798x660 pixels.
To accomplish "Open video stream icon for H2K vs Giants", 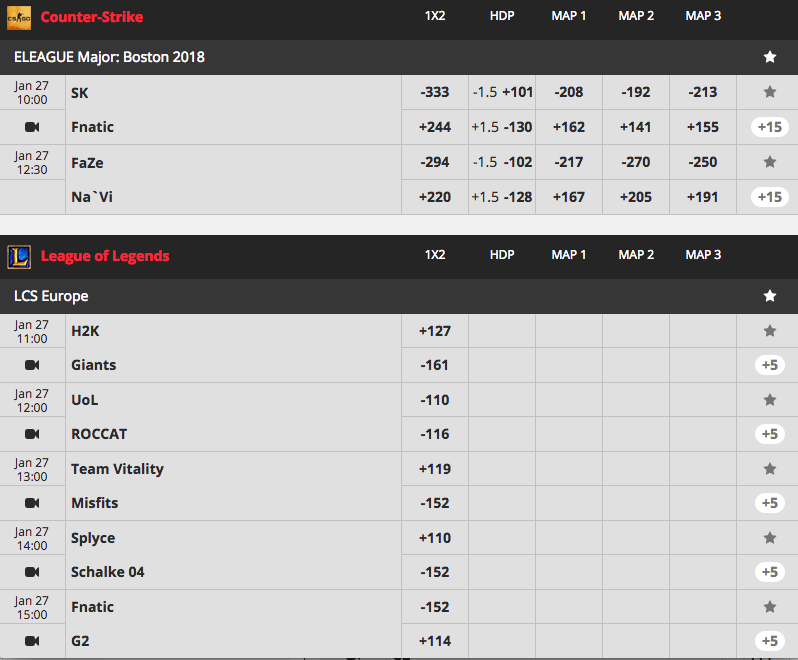I will coord(32,365).
